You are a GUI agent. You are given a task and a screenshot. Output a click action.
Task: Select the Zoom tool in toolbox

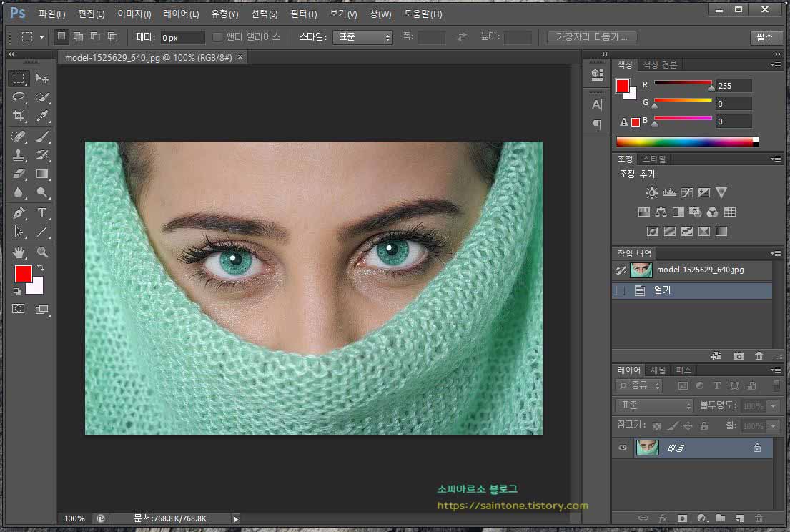(42, 252)
